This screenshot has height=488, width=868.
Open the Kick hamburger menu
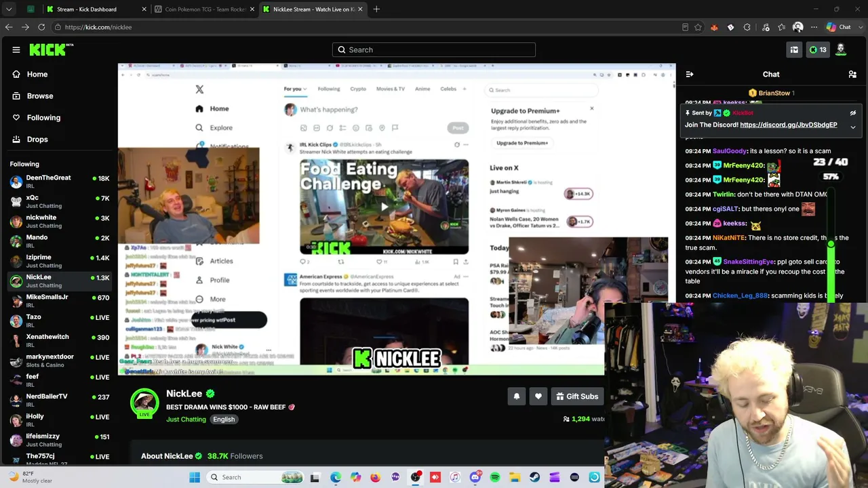coord(16,49)
